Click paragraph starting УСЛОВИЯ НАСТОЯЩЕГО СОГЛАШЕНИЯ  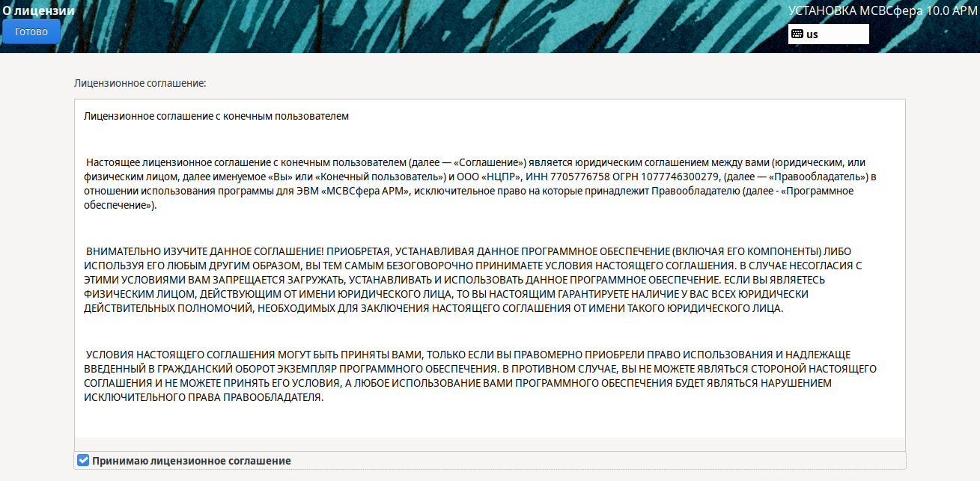point(480,376)
